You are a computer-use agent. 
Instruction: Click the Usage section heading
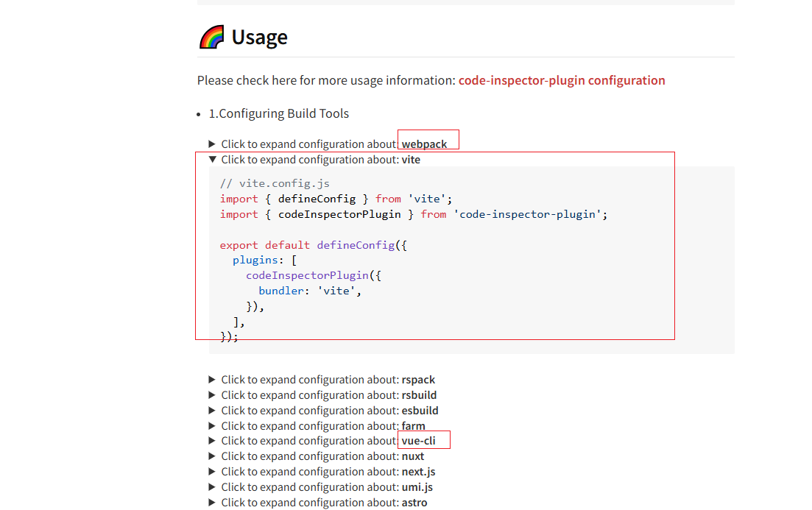click(259, 36)
